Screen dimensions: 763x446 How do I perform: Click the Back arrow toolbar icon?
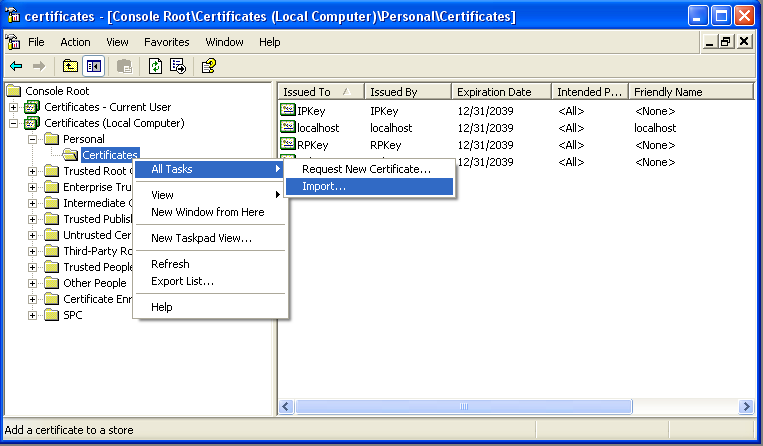click(x=16, y=66)
